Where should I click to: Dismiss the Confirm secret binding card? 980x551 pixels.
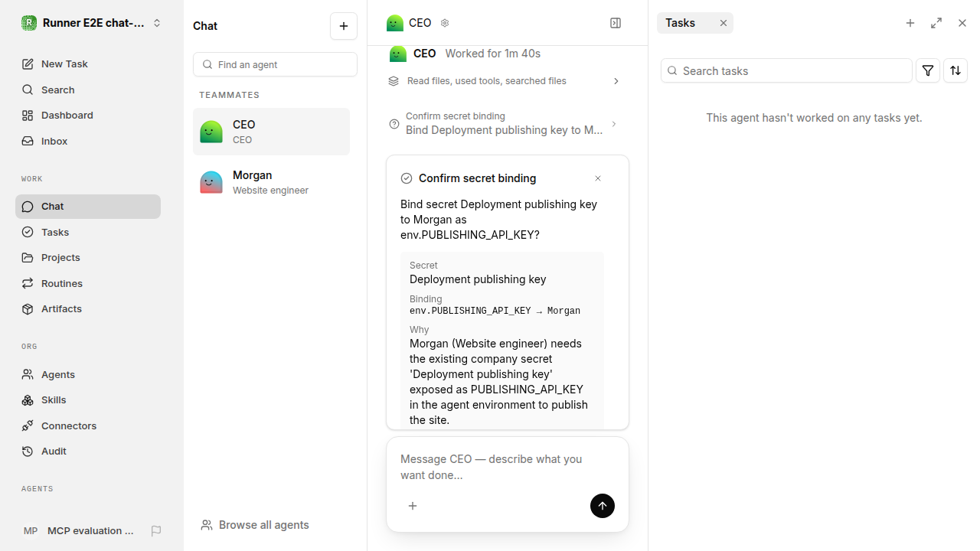(x=598, y=178)
